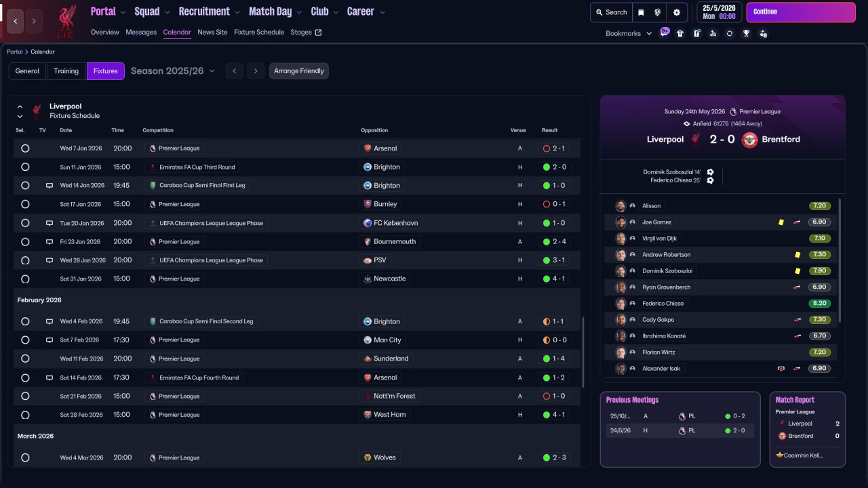Click the Carabao Cup icon in the 14 Jan row
The image size is (868, 488).
pyautogui.click(x=153, y=185)
